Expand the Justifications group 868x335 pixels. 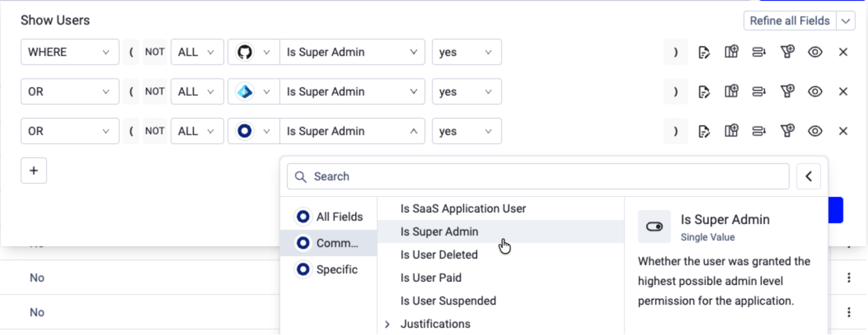[387, 324]
